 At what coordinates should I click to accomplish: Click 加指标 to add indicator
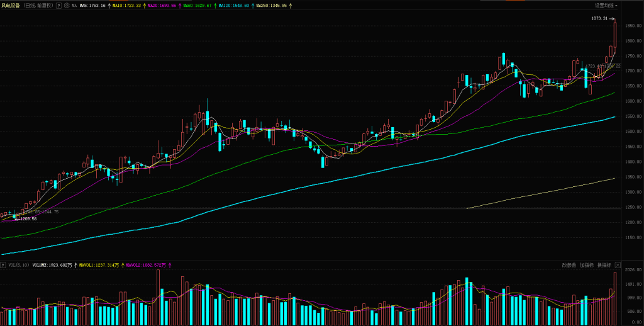[586, 265]
